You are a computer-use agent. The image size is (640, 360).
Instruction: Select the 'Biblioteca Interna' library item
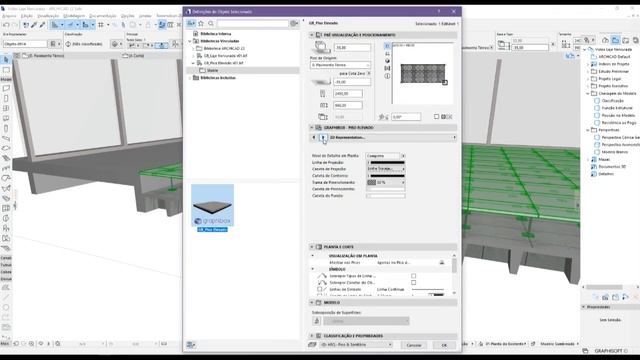click(x=216, y=34)
